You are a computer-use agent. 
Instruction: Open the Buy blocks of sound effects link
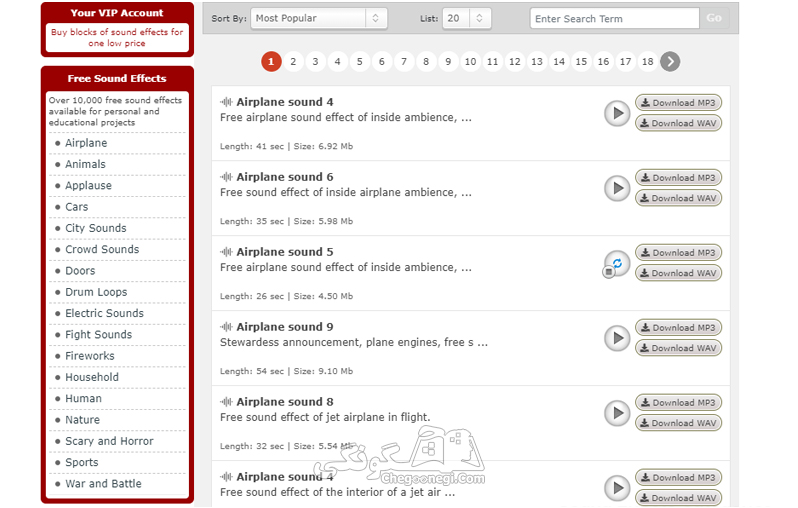[x=117, y=38]
